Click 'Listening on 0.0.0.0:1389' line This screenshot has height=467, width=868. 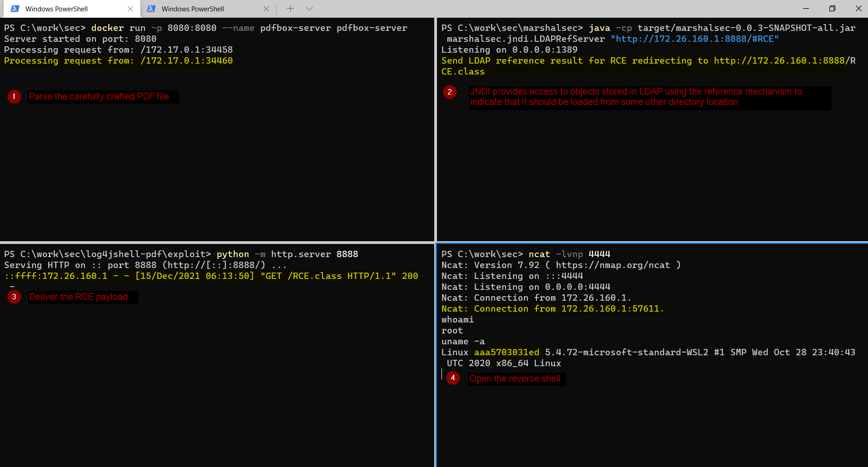point(510,50)
